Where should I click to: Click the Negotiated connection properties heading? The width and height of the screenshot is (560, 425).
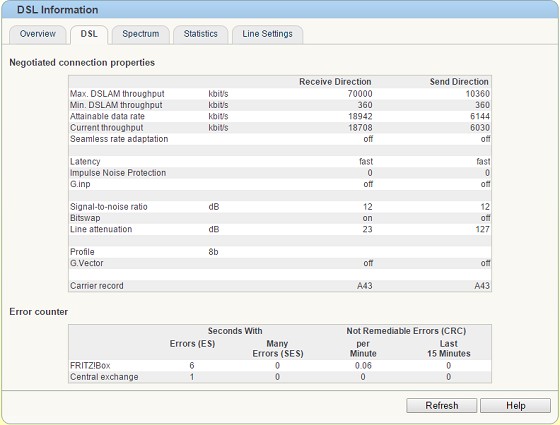(x=82, y=62)
